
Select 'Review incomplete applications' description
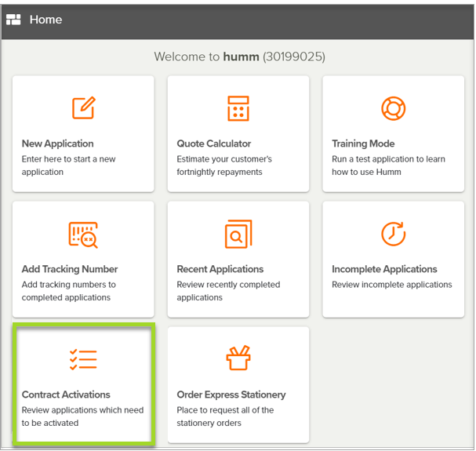[392, 285]
